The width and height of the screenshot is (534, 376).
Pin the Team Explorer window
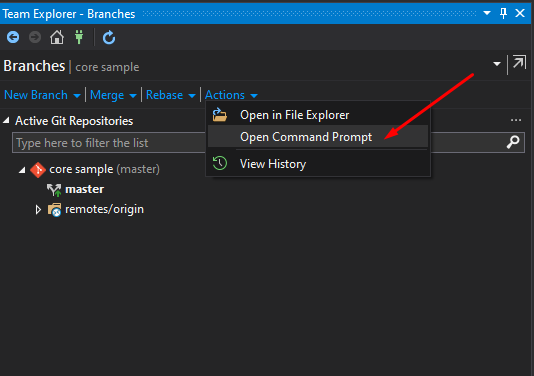[x=503, y=13]
